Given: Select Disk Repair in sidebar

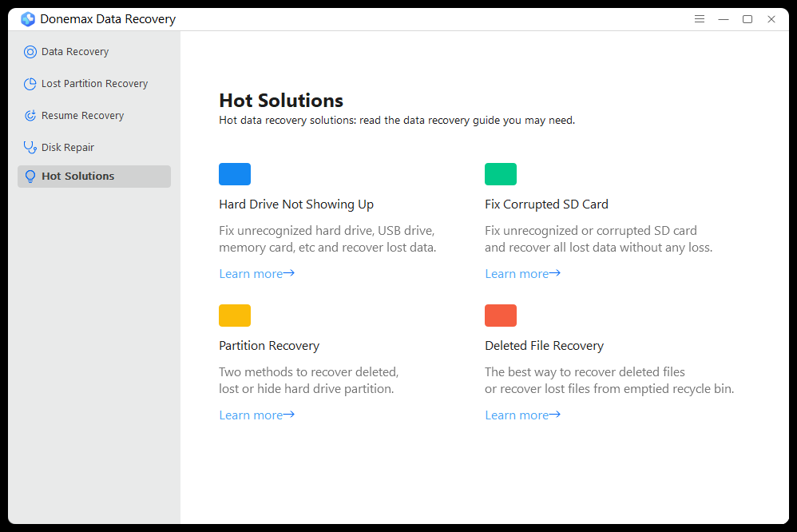Looking at the screenshot, I should coord(94,148).
